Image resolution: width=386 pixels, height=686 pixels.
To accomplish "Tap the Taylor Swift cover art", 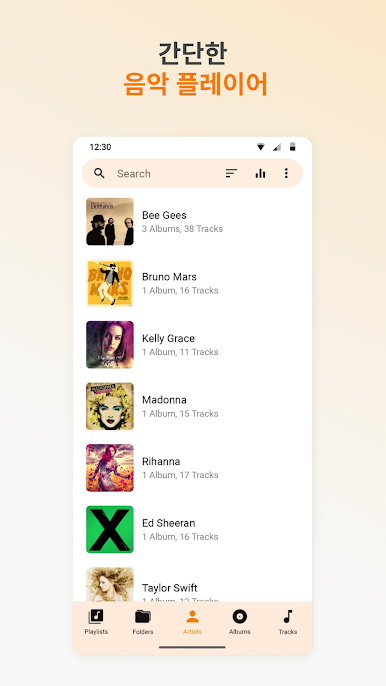I will (110, 584).
